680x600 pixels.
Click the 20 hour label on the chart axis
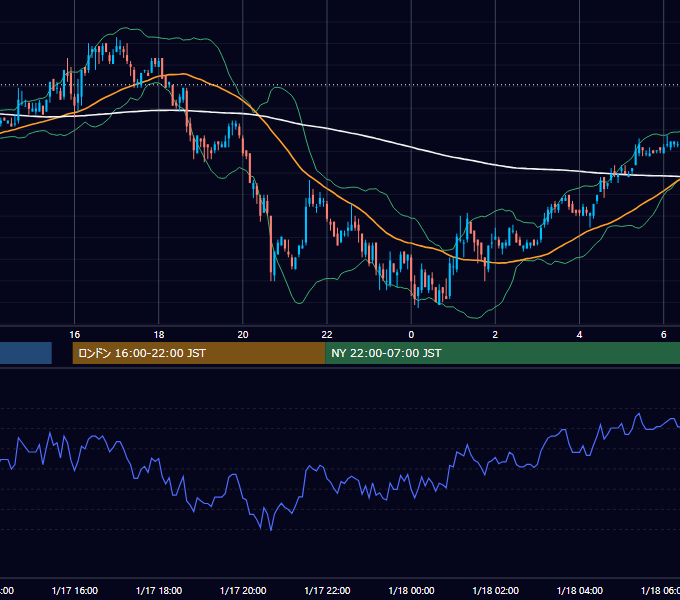[243, 335]
